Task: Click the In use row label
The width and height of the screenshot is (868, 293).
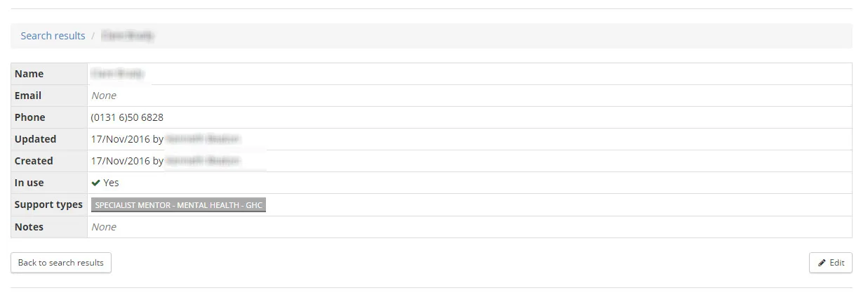Action: pyautogui.click(x=29, y=183)
